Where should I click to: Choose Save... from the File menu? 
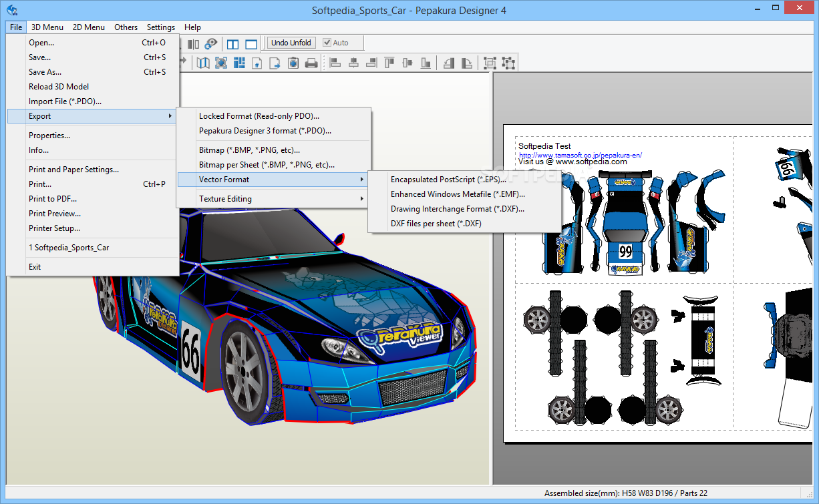pyautogui.click(x=93, y=57)
